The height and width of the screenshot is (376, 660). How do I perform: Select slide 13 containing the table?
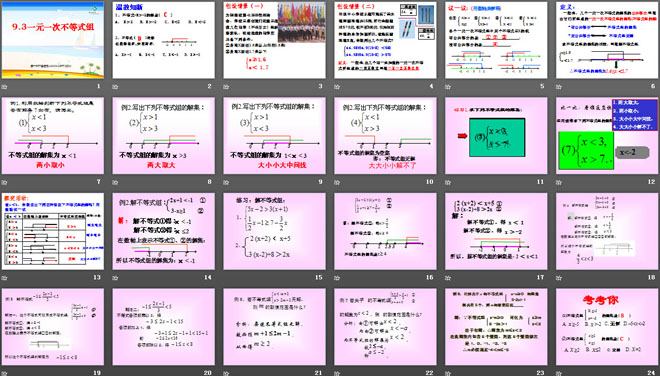pyautogui.click(x=53, y=231)
